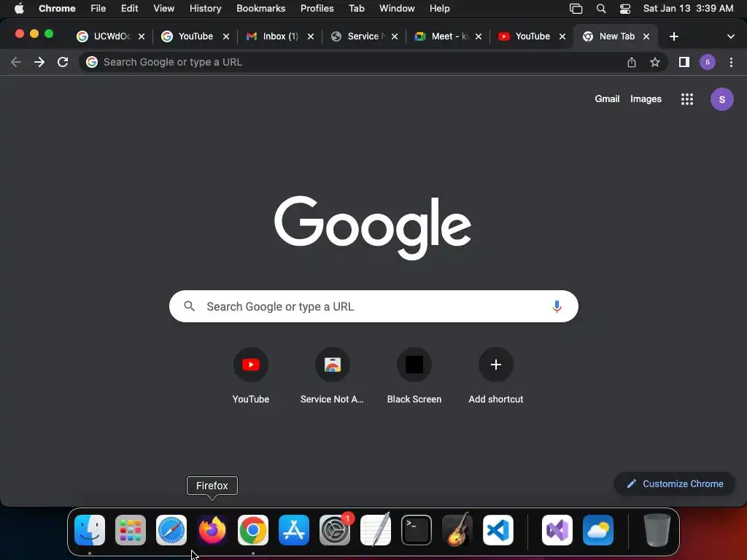
Task: Open System Settings from the Dock
Action: pyautogui.click(x=334, y=530)
